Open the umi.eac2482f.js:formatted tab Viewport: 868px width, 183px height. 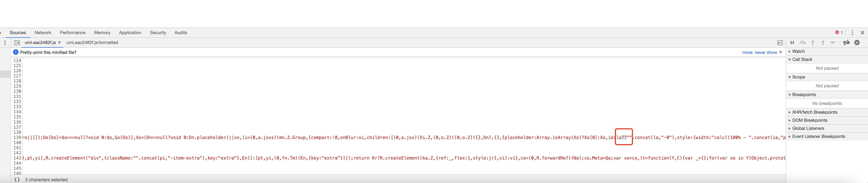tap(93, 42)
